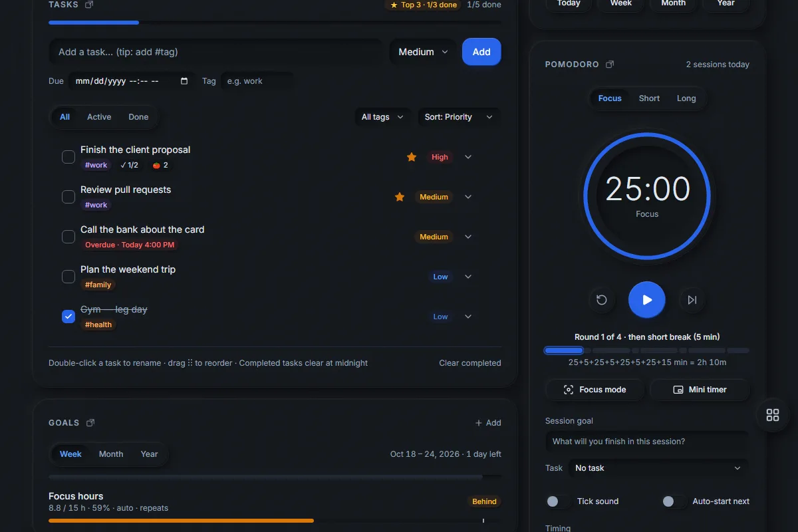Image resolution: width=798 pixels, height=532 pixels.
Task: Click Medium badge on Call the bank
Action: [434, 237]
